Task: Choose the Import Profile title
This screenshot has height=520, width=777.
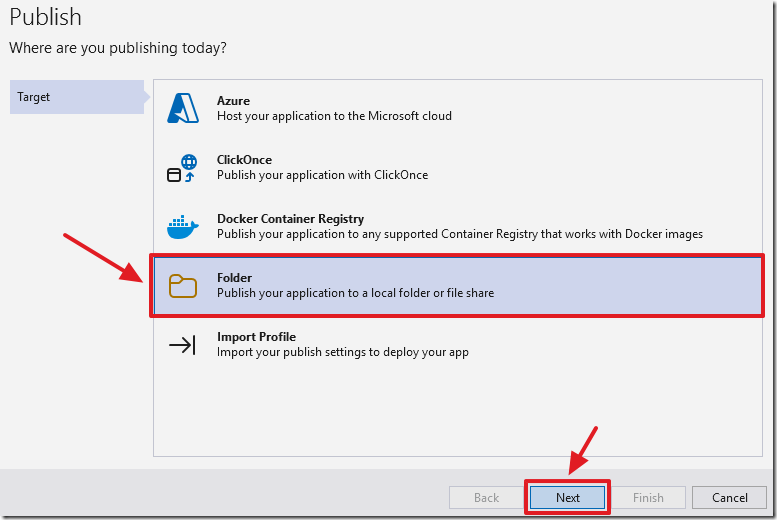Action: [256, 337]
